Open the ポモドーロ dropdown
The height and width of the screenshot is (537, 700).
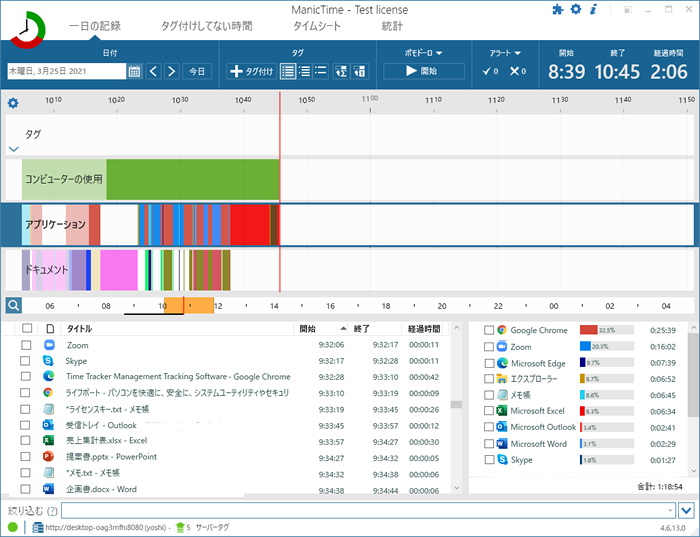(x=423, y=53)
